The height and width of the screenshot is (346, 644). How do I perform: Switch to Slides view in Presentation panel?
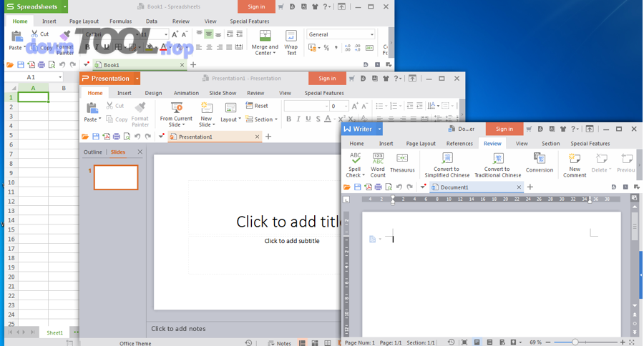[118, 152]
